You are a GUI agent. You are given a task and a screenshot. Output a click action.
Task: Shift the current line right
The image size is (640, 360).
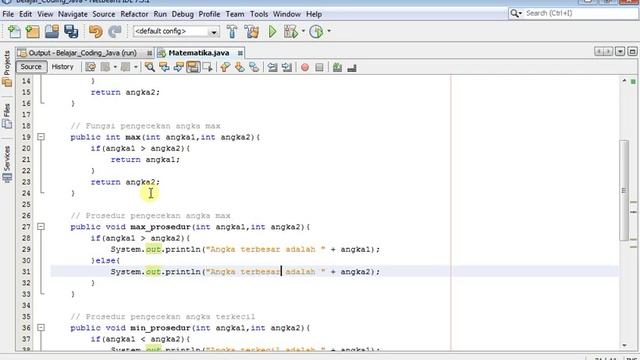pos(287,67)
